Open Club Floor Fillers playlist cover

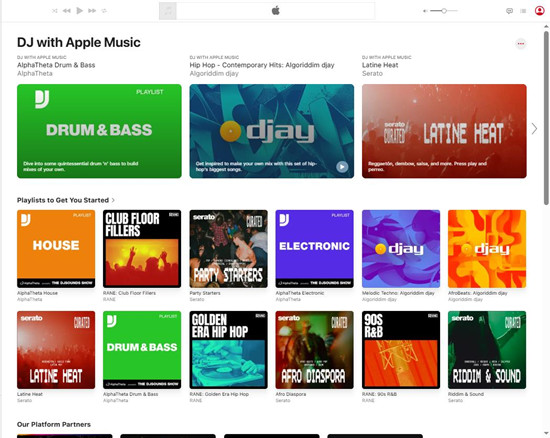pos(142,249)
